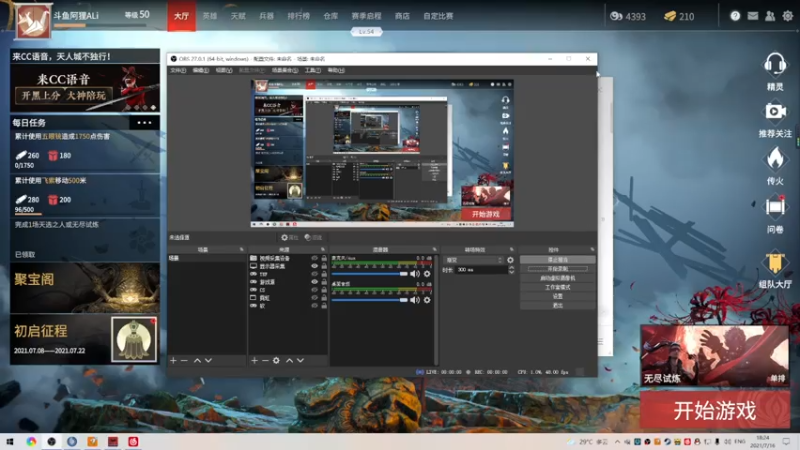Show hidden tray icons chevron
Image resolution: width=800 pixels, height=450 pixels.
[617, 441]
